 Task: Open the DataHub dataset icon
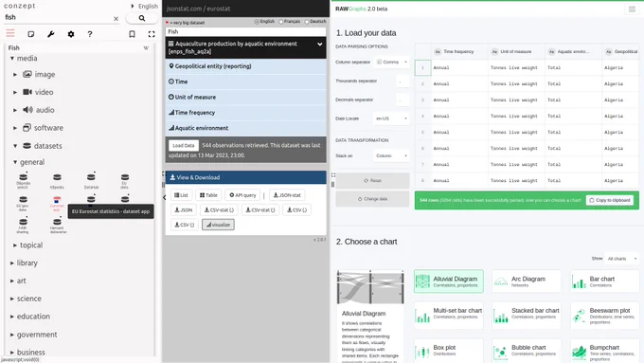(91, 180)
